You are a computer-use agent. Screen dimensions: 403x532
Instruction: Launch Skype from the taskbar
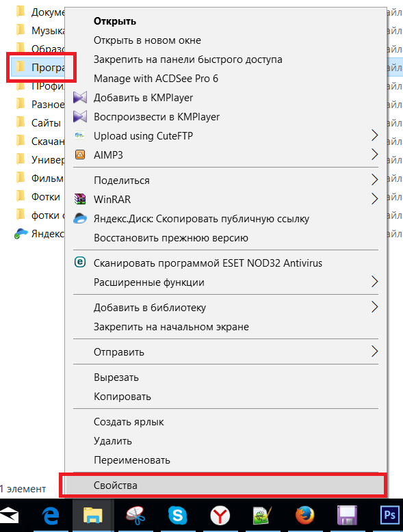click(x=178, y=516)
